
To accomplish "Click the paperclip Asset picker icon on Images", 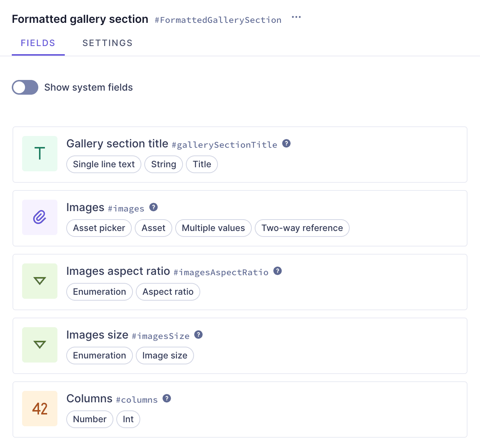I will point(39,217).
